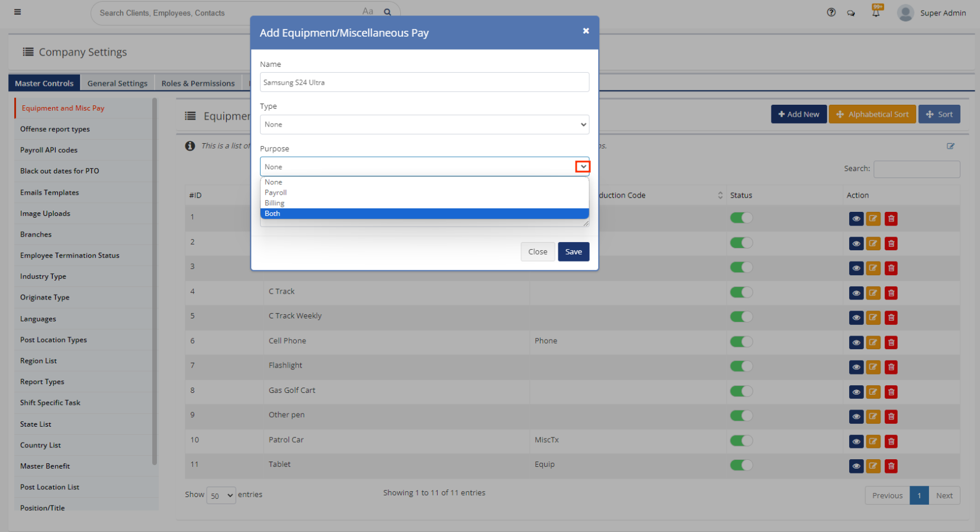Click the help question mark icon
Image resolution: width=980 pixels, height=532 pixels.
831,12
